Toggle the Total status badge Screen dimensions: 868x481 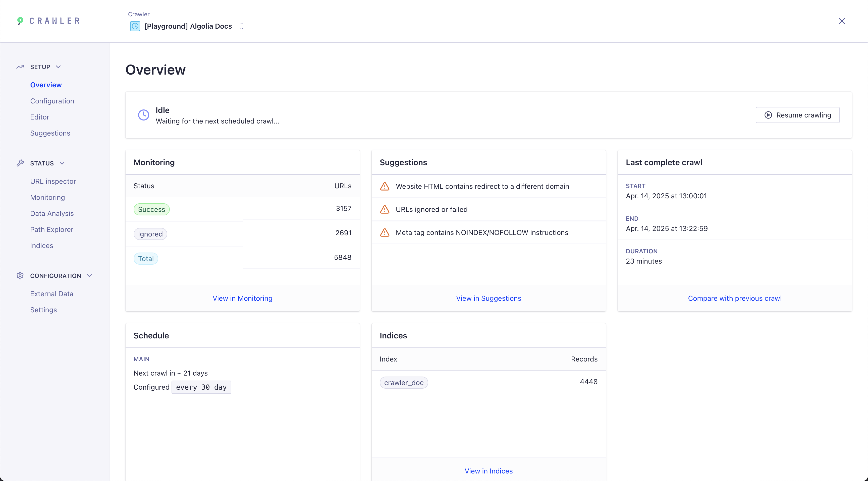[x=146, y=258]
